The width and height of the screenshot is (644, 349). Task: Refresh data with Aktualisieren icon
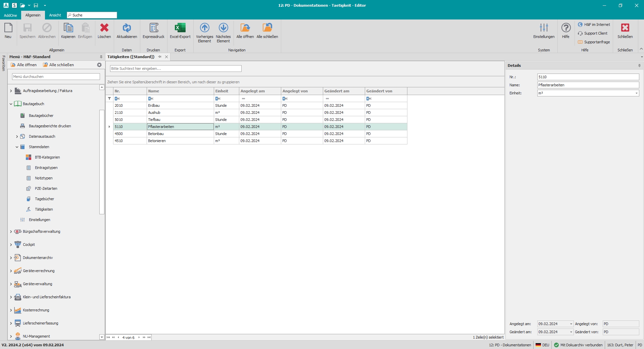tap(127, 28)
